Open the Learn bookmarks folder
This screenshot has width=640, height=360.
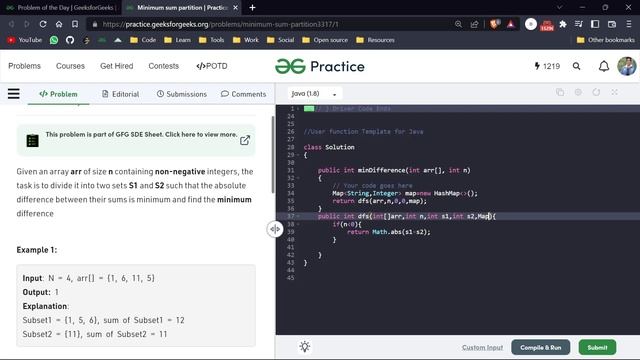tap(177, 40)
